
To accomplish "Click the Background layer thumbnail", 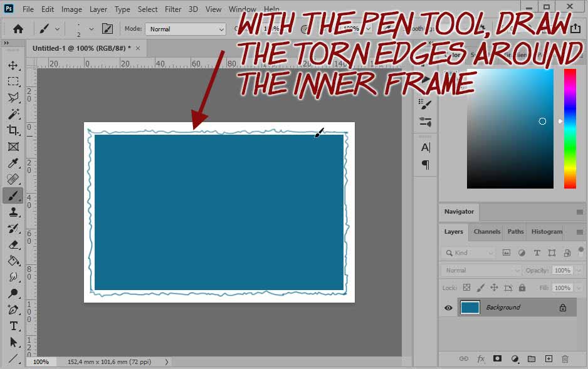I will coord(470,308).
